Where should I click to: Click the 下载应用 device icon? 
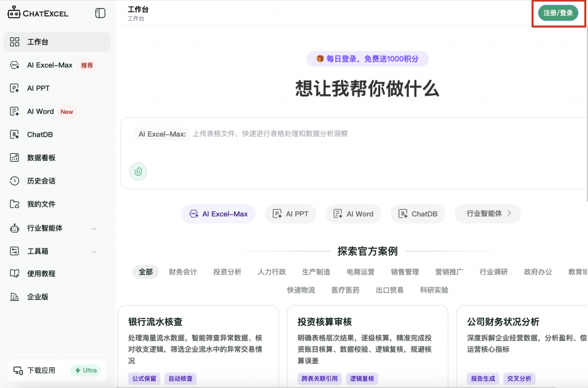pyautogui.click(x=18, y=370)
